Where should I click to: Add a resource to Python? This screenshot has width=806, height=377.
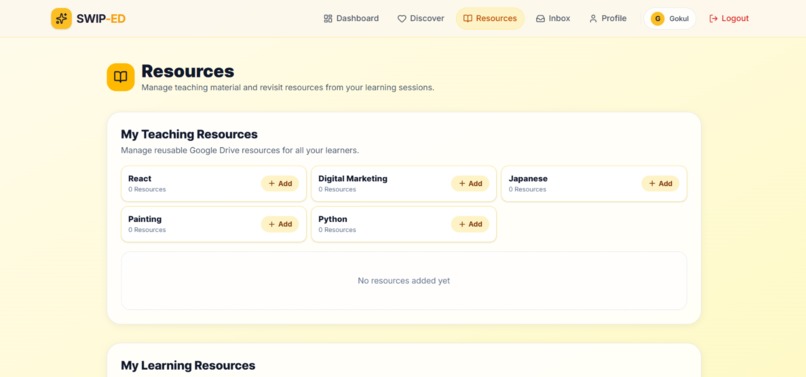tap(470, 224)
